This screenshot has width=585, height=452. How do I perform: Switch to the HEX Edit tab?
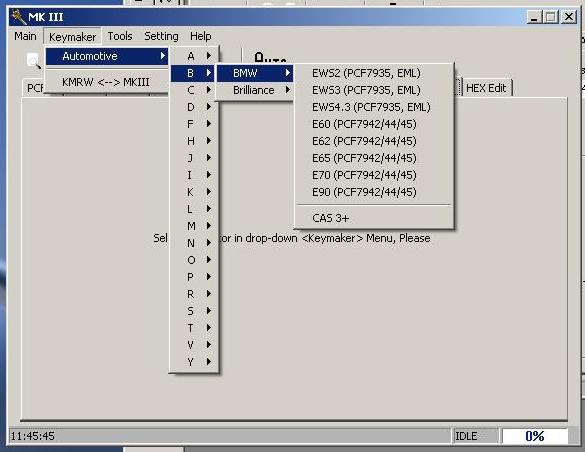pos(486,88)
